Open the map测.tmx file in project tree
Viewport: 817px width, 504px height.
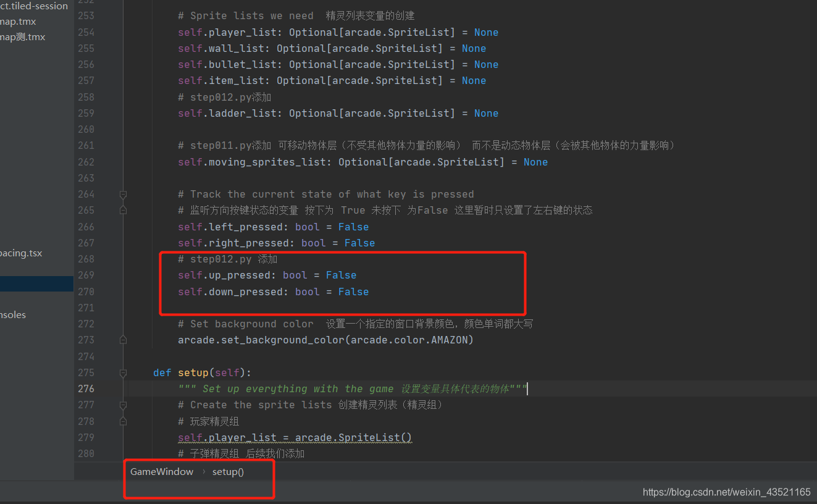click(x=23, y=37)
